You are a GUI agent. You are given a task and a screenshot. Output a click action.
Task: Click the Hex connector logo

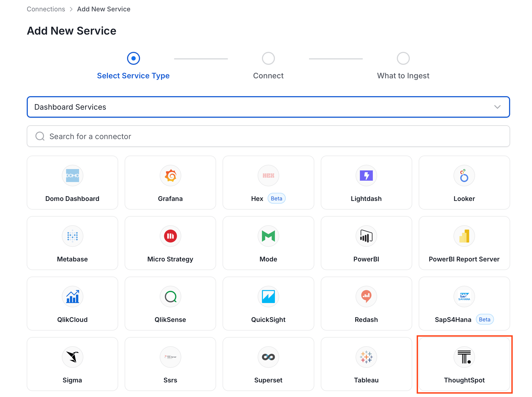click(x=268, y=176)
